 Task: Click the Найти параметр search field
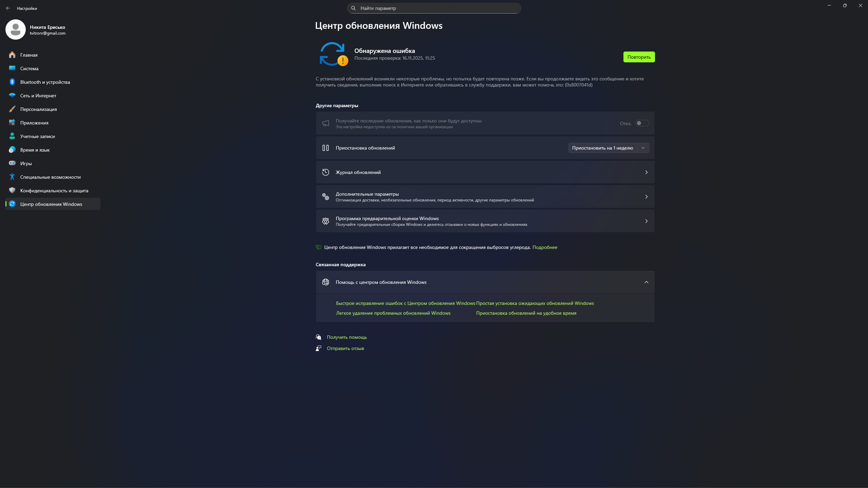[x=434, y=8]
